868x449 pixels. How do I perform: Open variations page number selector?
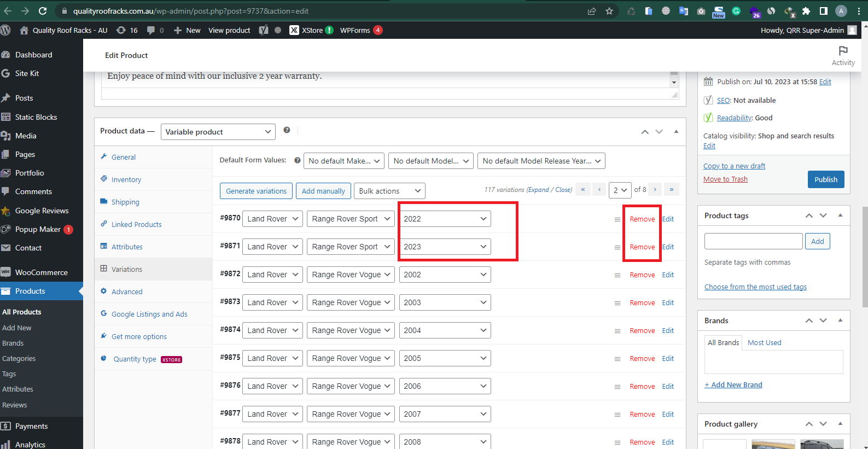coord(620,190)
